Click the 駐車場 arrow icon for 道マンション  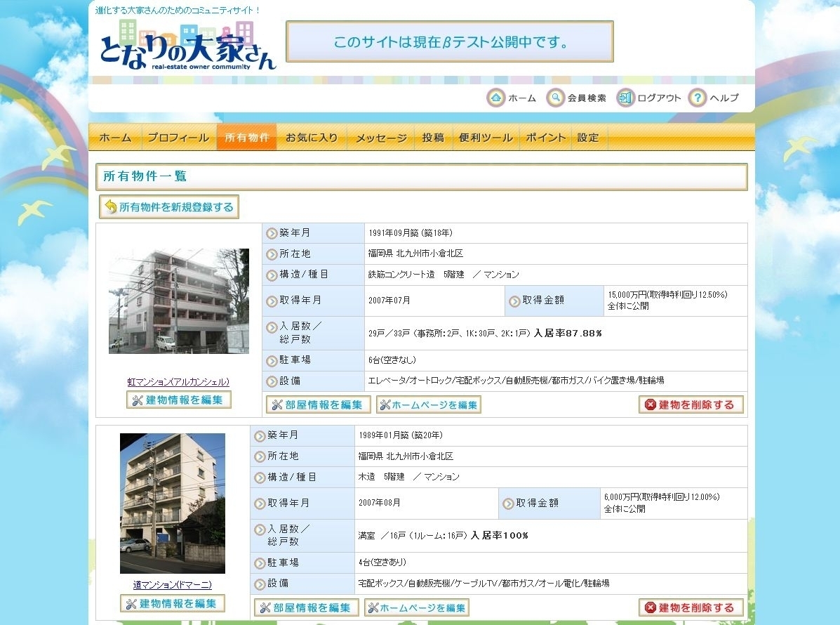(260, 563)
